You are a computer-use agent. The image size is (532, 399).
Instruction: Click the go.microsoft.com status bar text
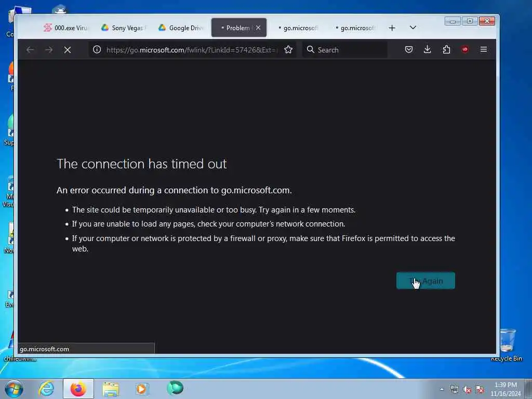[x=45, y=349]
